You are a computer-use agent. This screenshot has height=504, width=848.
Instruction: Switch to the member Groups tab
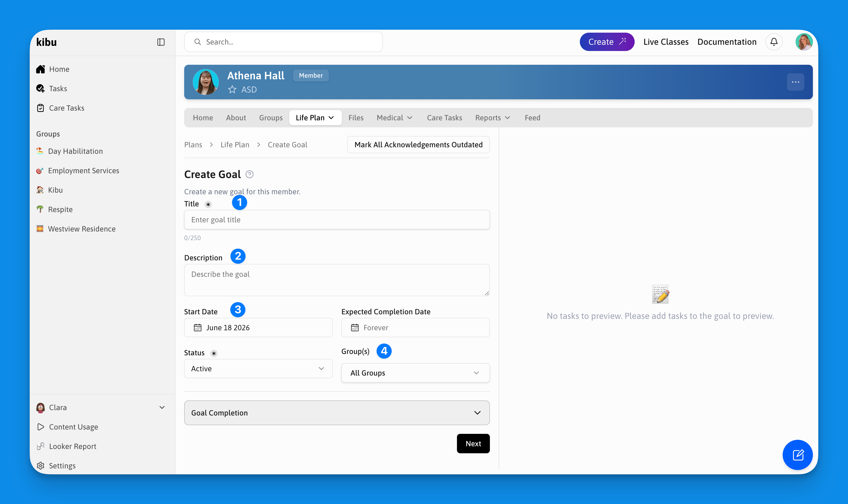pos(271,118)
